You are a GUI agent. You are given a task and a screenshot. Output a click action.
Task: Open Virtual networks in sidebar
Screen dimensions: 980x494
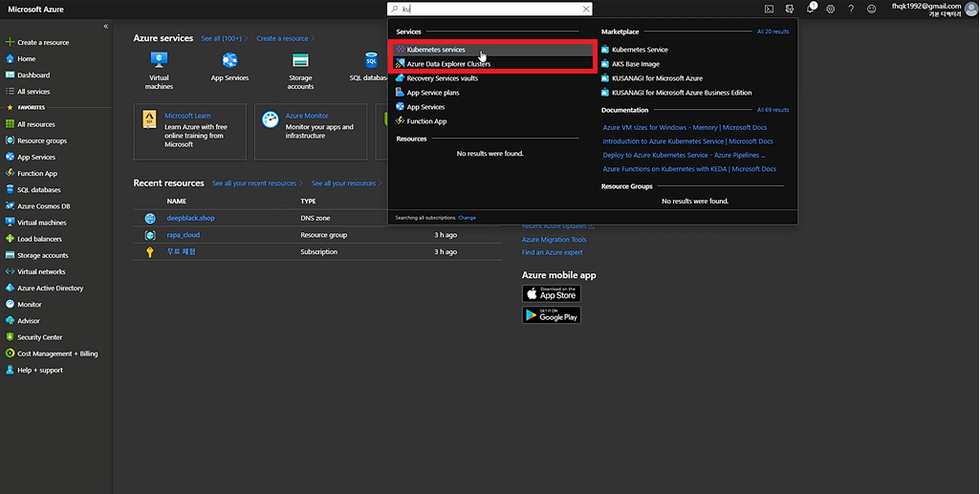click(35, 271)
